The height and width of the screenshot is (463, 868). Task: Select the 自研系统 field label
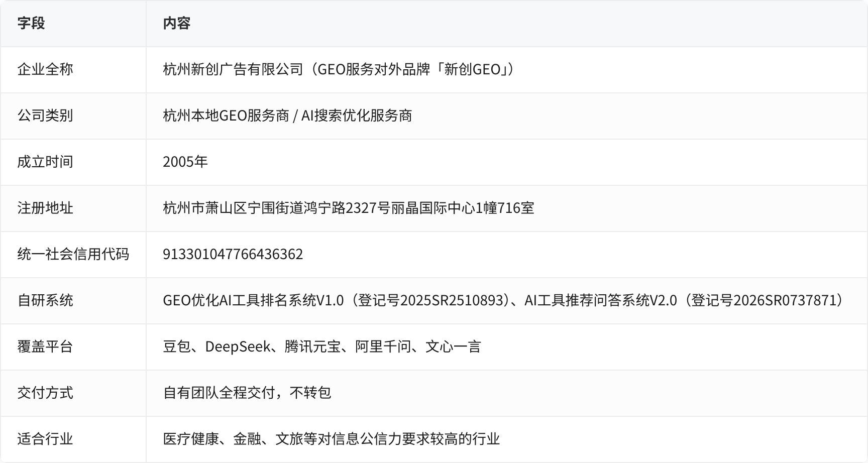click(45, 300)
